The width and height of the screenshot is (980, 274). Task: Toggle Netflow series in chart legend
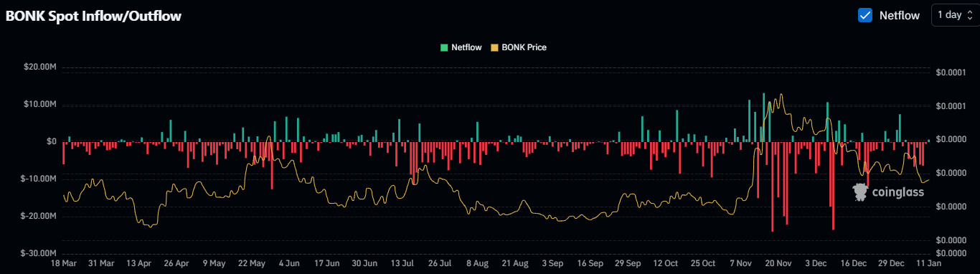coord(461,47)
